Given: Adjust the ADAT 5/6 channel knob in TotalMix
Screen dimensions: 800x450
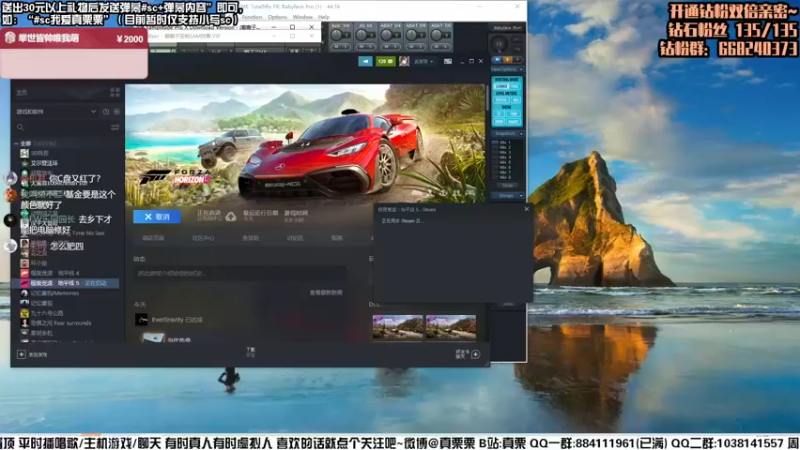Looking at the screenshot, I should pos(412,35).
